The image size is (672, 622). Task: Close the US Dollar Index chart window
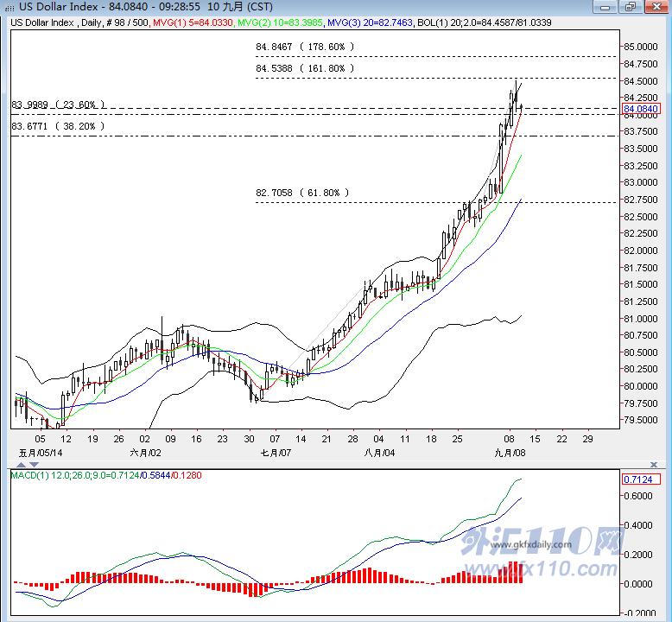[656, 7]
